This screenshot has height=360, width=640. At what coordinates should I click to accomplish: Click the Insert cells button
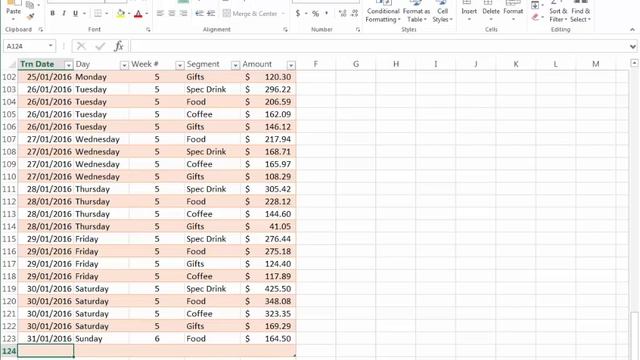469,11
